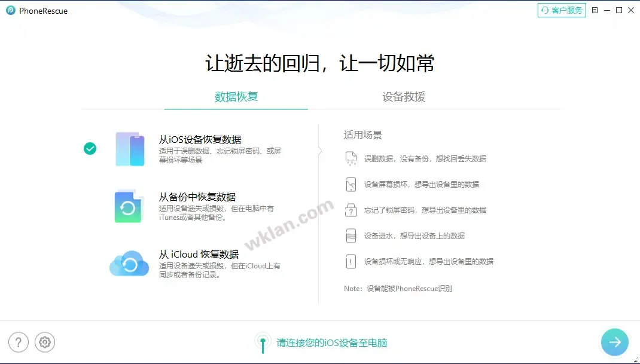
Task: Click 误删数据，没有备份，想找回丢失数据 text
Action: pyautogui.click(x=425, y=159)
